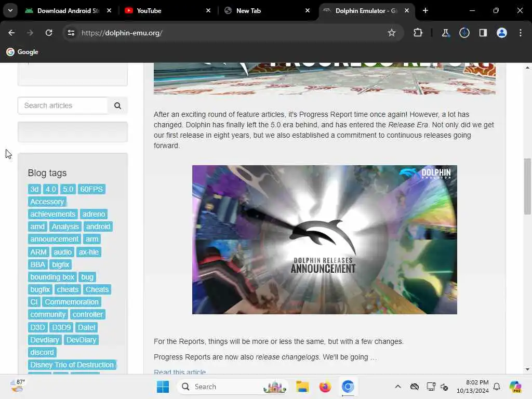532x399 pixels.
Task: Click OneDrive cloud tray icon
Action: (414, 387)
